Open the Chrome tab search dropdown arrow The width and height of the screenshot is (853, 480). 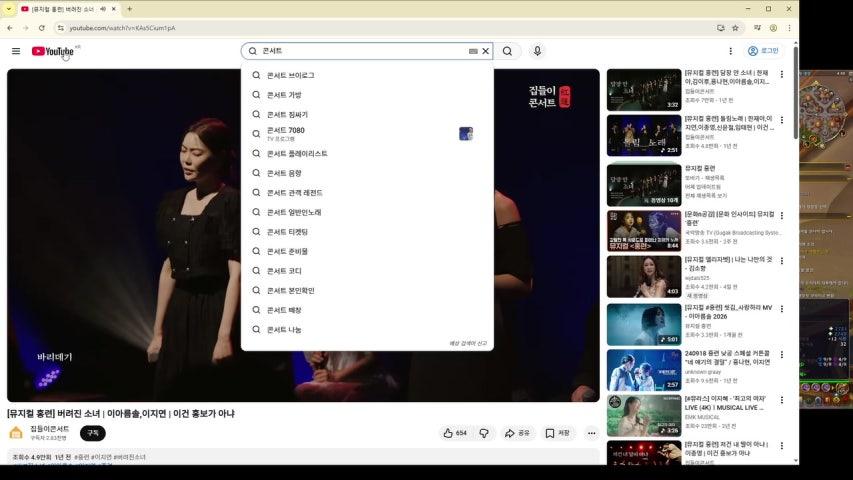point(9,9)
